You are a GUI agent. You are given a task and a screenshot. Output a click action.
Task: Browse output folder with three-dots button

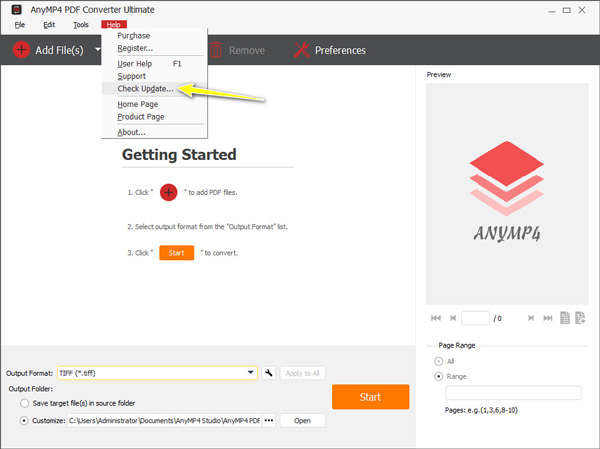pos(269,420)
